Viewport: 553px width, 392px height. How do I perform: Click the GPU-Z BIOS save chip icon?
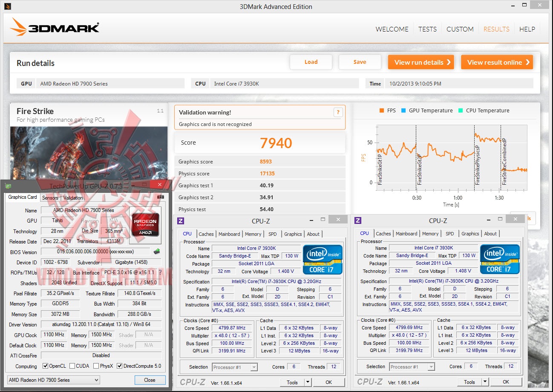coord(157,252)
